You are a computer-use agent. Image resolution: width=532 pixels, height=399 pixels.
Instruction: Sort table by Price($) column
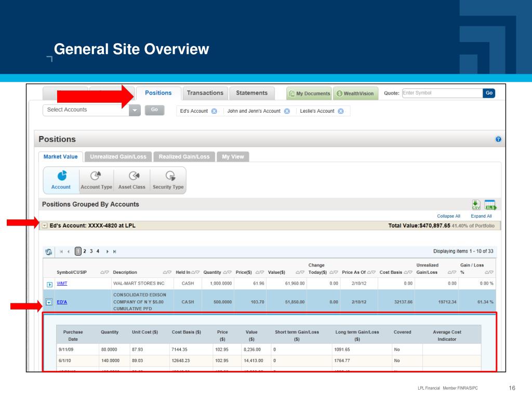point(260,272)
